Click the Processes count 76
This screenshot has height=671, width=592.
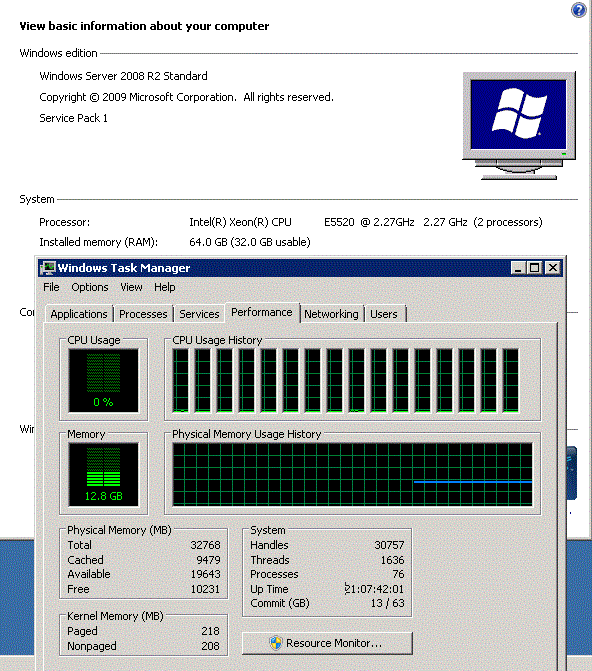[x=398, y=574]
